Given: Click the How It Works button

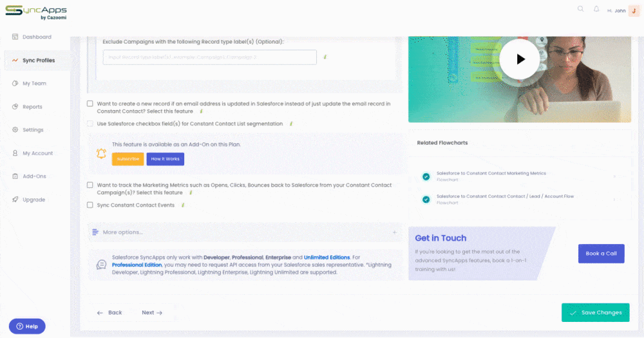Looking at the screenshot, I should [165, 159].
